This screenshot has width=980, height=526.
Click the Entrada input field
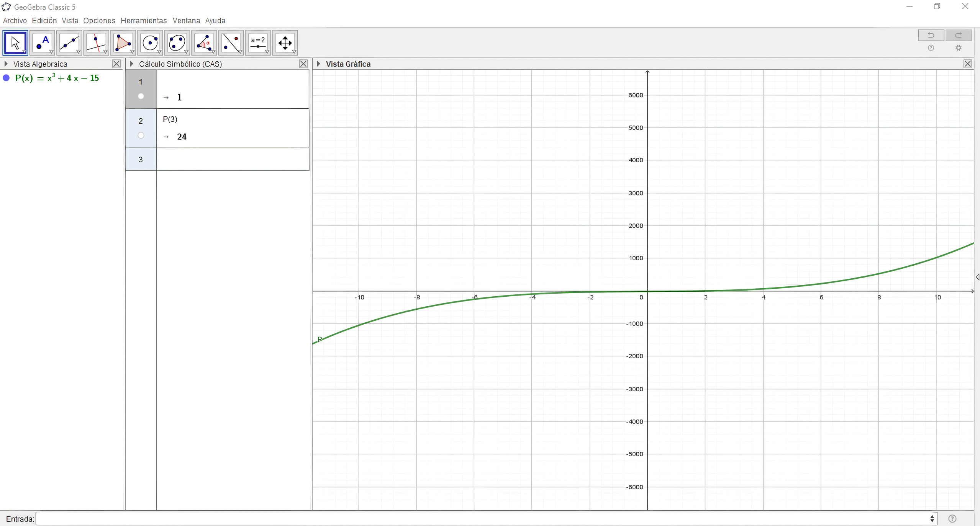pos(483,519)
